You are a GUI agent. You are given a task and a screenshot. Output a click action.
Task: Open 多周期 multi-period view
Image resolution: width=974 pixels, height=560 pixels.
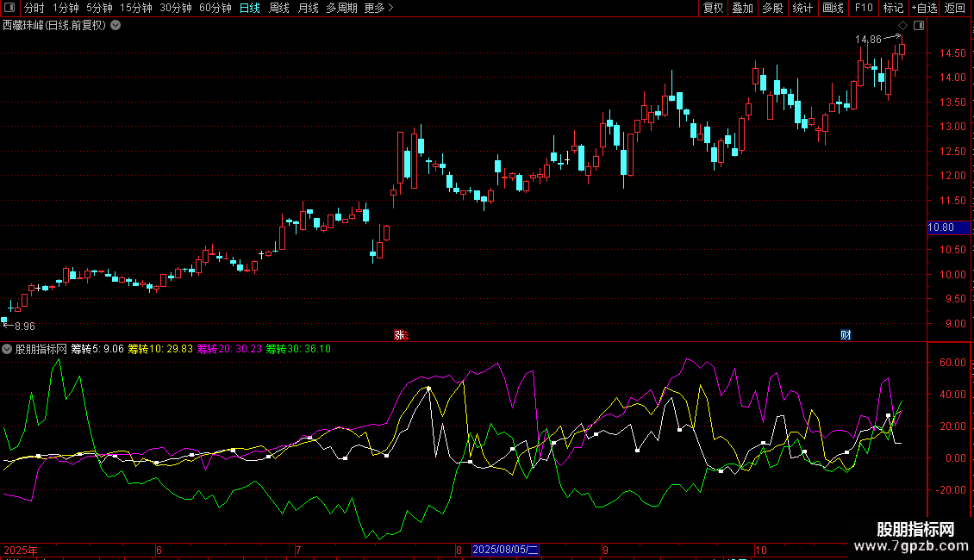point(341,8)
